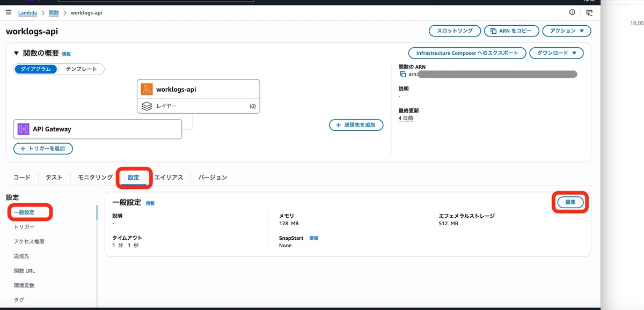Viewport: 644px width, 310px height.
Task: Click the 128 MB memory value
Action: tap(289, 223)
